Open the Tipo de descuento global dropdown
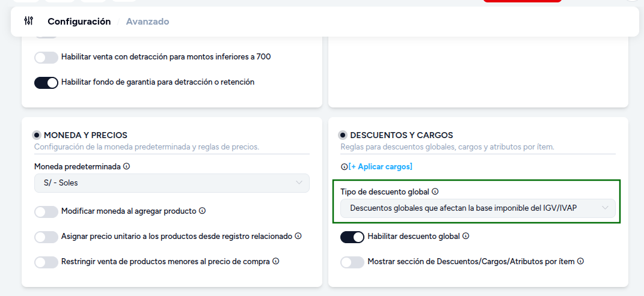This screenshot has height=296, width=644. [x=477, y=208]
